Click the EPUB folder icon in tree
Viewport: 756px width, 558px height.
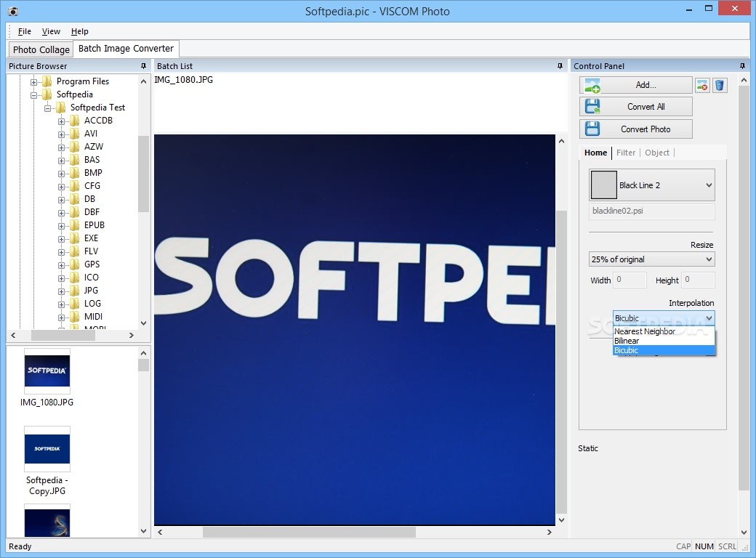[74, 225]
